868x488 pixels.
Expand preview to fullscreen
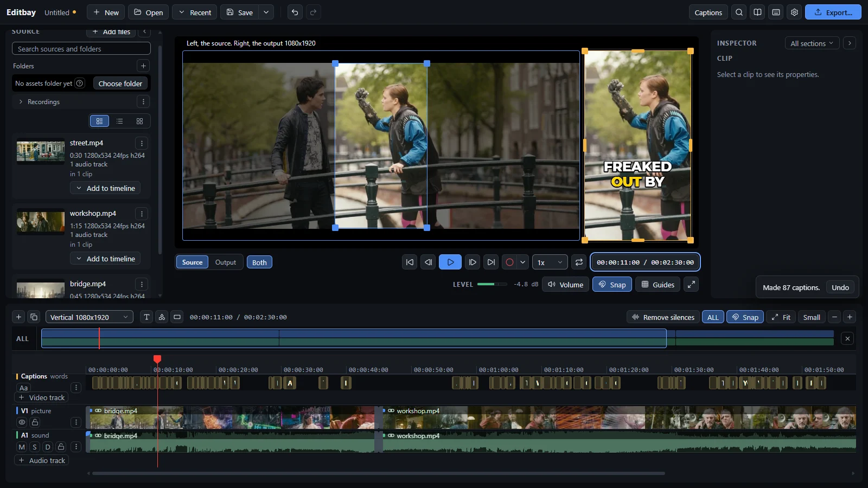click(691, 284)
